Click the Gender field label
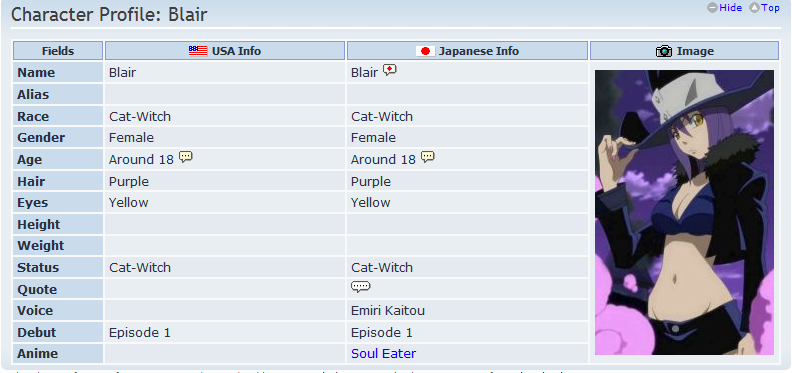Screen dimensions: 792x373 (41, 138)
